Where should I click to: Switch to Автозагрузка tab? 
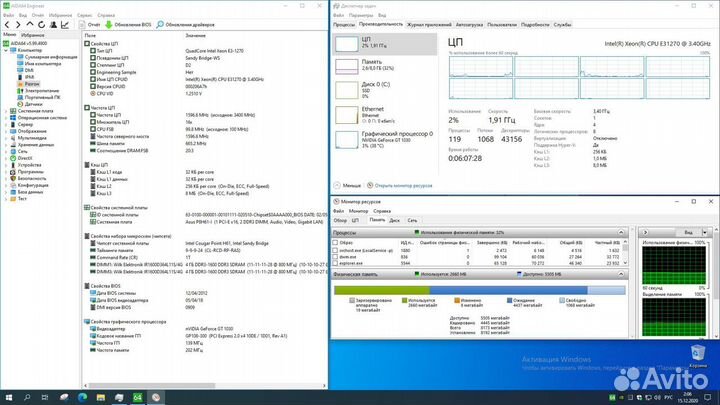pyautogui.click(x=469, y=25)
